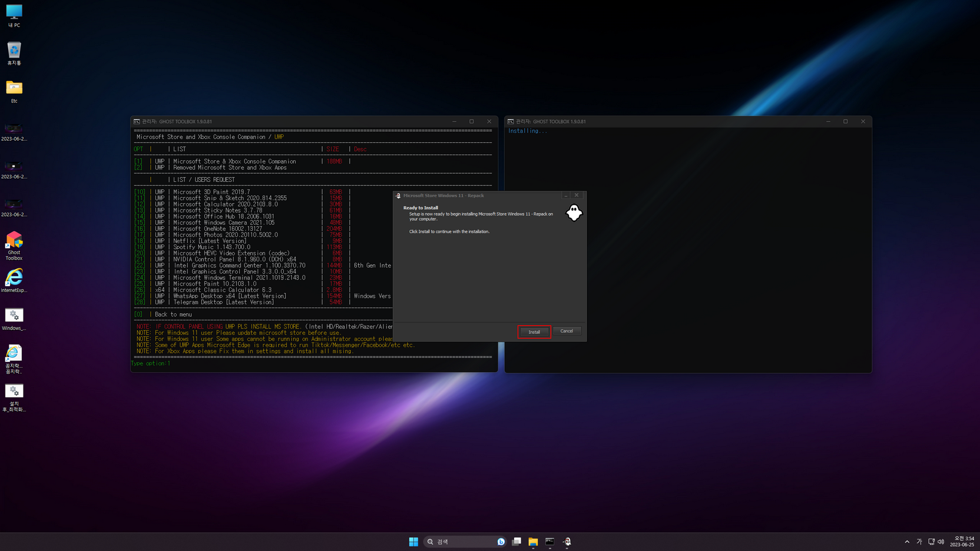Select the Etc folder on desktop
Screen dimensions: 980x551
pyautogui.click(x=14, y=92)
